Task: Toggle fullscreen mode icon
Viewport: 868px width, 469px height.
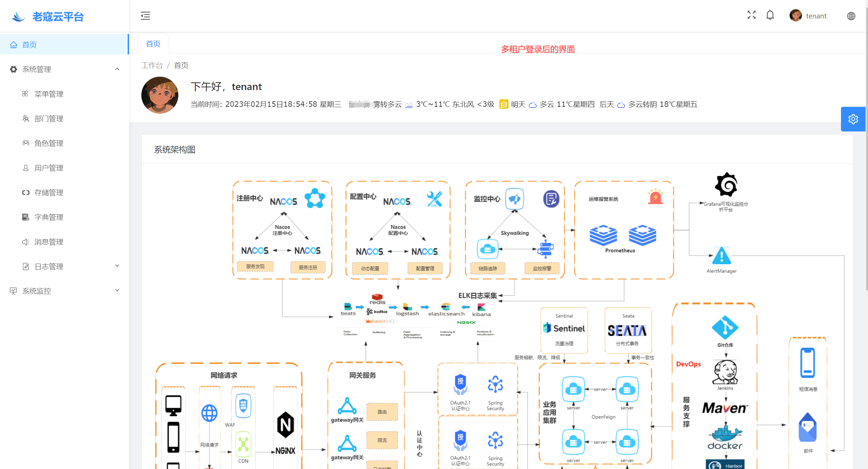Action: tap(751, 15)
